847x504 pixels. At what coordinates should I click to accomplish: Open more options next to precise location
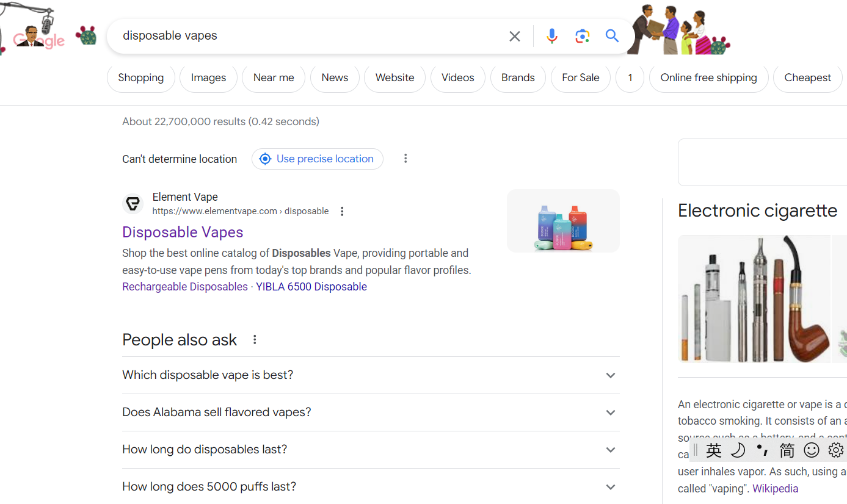pyautogui.click(x=405, y=159)
